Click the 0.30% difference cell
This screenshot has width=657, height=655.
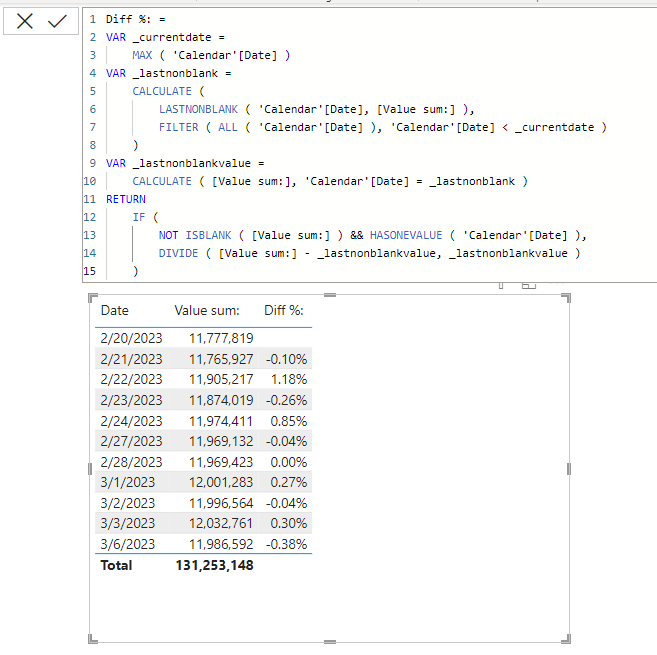point(289,523)
